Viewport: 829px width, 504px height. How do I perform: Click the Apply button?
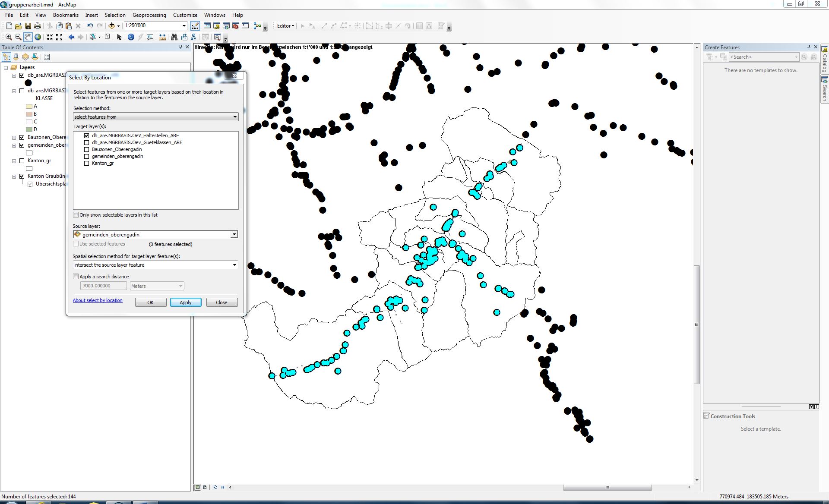tap(186, 302)
